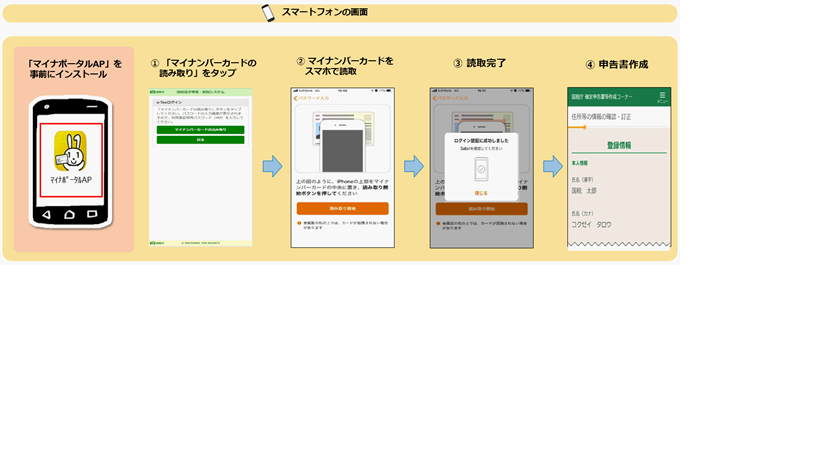Tap the green マイナンバーカードの読み取り button
Screen dimensions: 819x460
pyautogui.click(x=200, y=130)
